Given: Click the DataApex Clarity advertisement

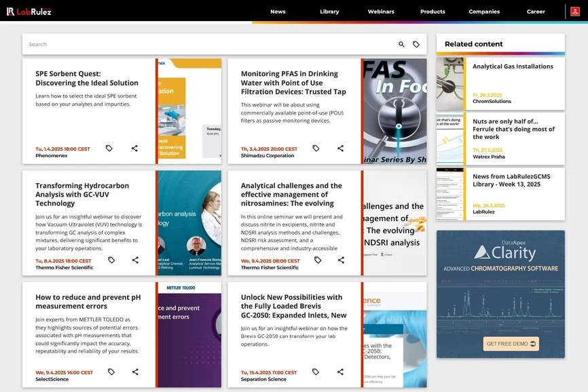Looking at the screenshot, I should [x=500, y=294].
